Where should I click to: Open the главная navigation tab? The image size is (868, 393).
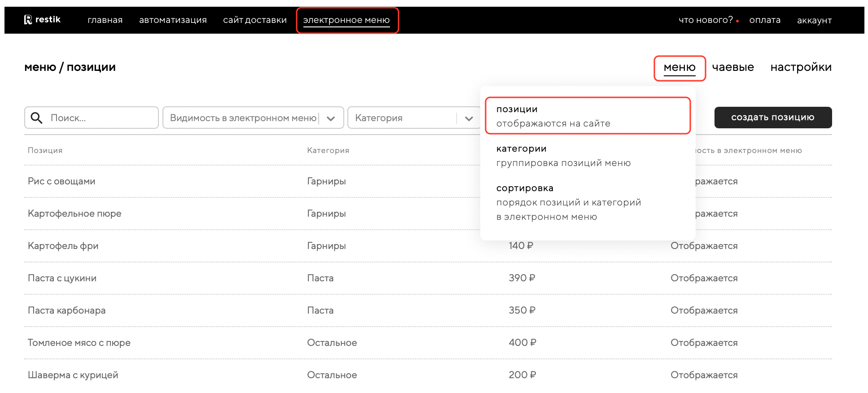105,20
